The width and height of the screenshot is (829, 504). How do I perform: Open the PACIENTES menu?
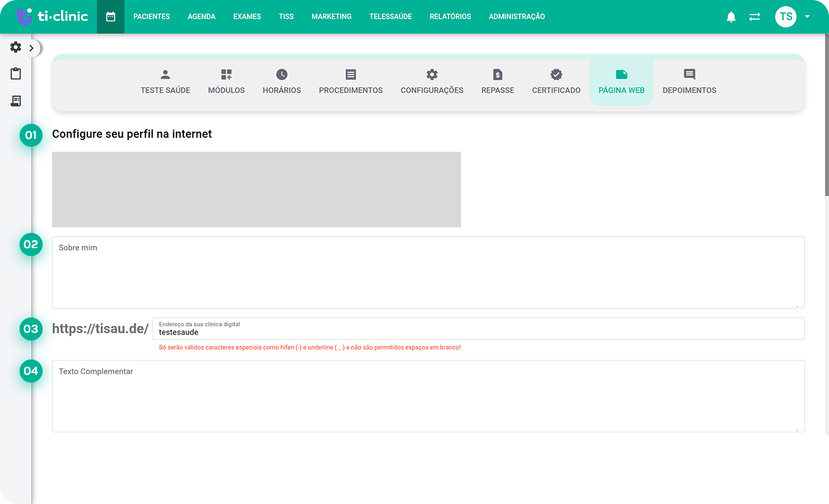tap(151, 17)
